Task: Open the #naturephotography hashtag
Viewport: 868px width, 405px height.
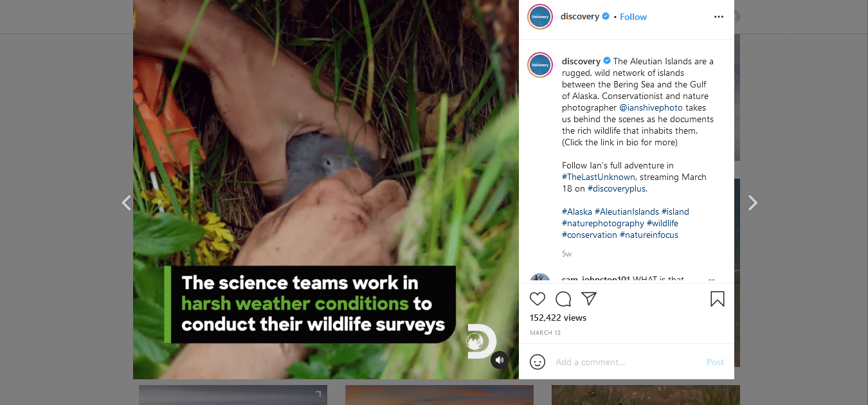Action: coord(603,223)
